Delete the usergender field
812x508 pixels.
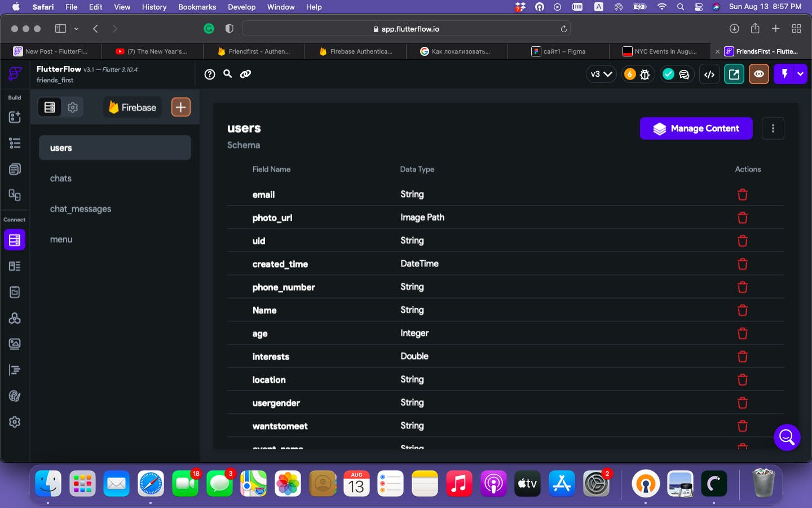click(x=743, y=402)
